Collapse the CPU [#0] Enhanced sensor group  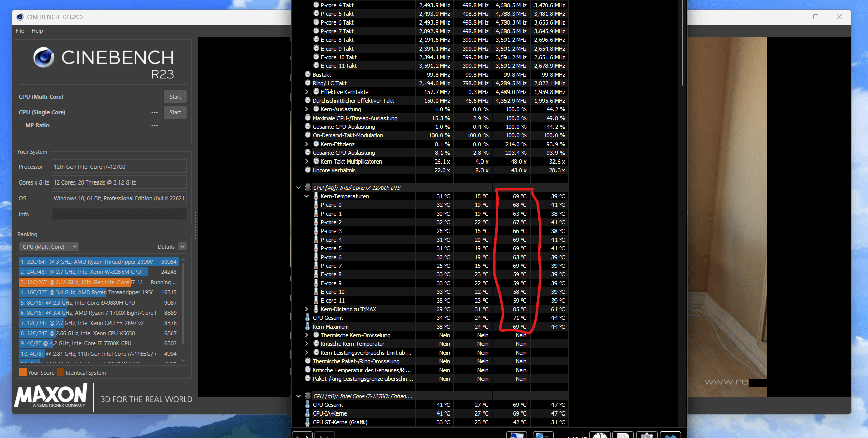tap(299, 396)
